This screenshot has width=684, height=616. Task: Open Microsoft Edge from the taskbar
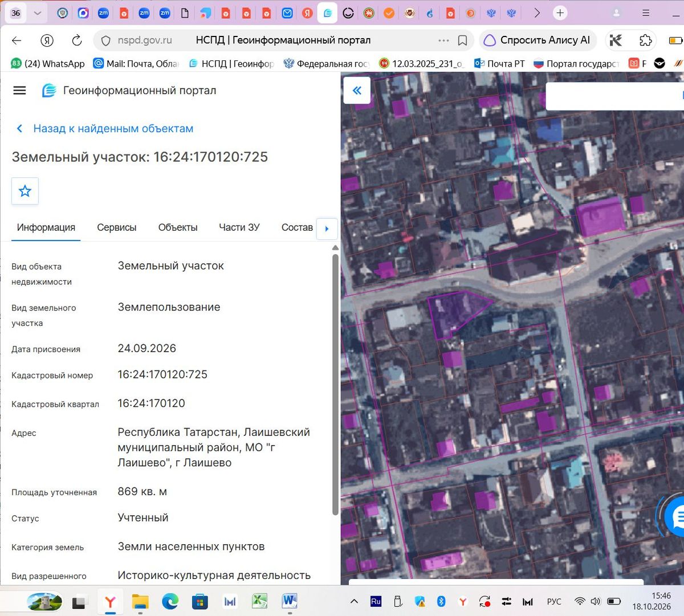170,601
